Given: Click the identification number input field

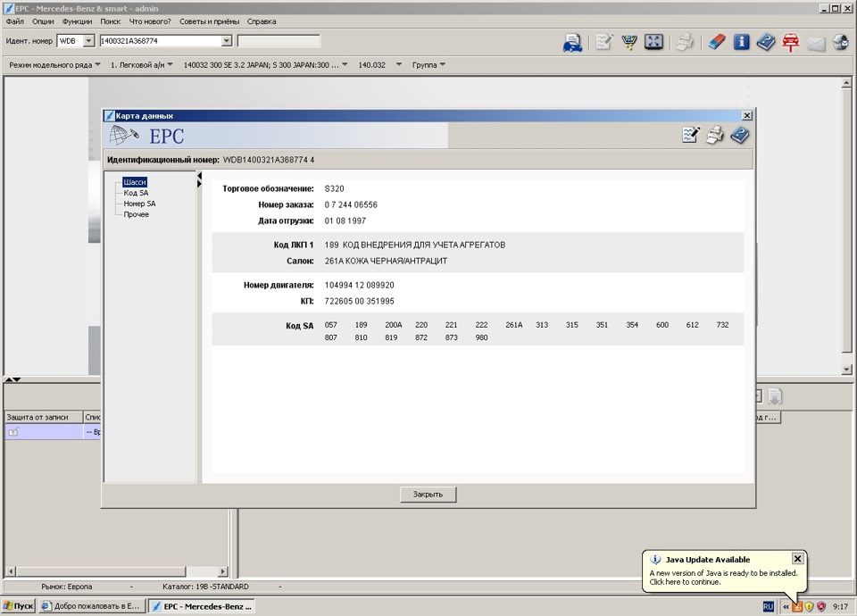Looking at the screenshot, I should [160, 41].
